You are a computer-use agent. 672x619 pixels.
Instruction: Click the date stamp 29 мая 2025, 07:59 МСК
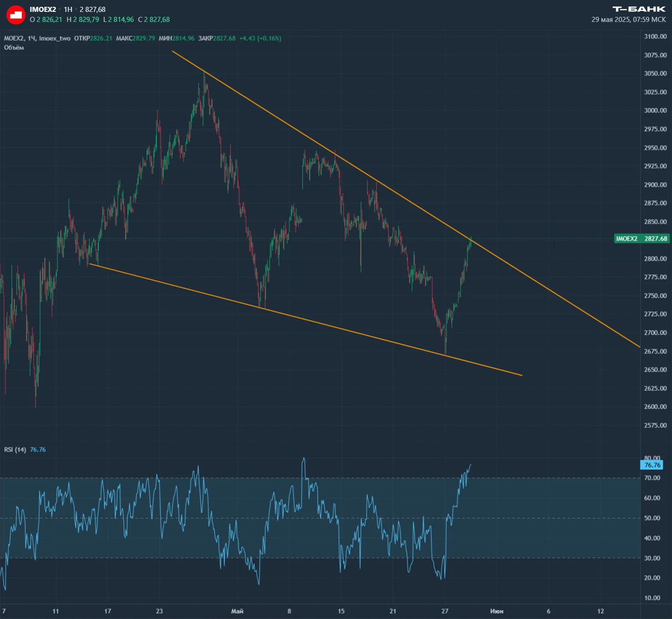click(x=629, y=20)
